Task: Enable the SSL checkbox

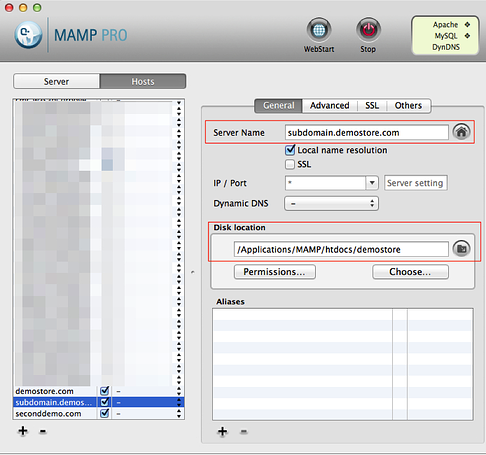Action: (290, 164)
